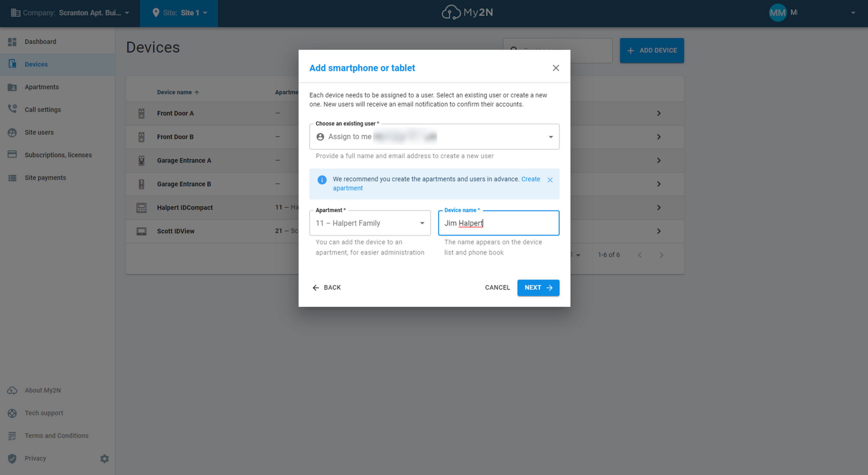
Task: Click the Front Door A intercom icon
Action: point(141,114)
